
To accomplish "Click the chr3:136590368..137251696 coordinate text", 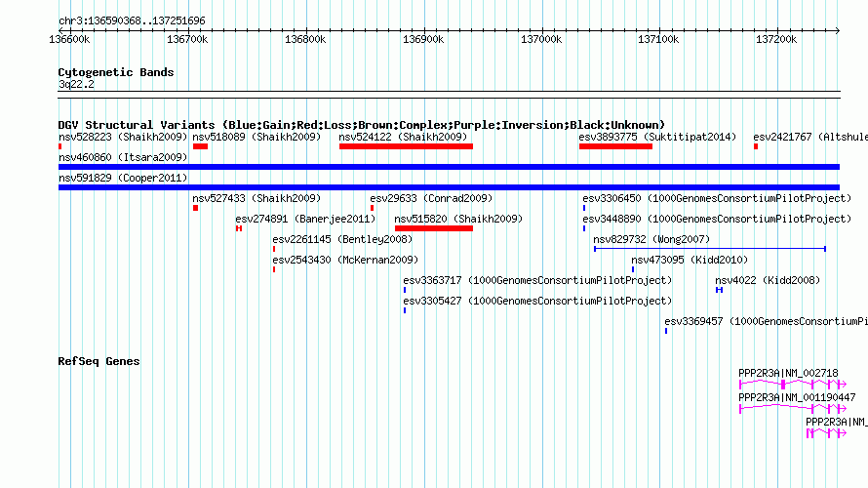I will tap(132, 20).
